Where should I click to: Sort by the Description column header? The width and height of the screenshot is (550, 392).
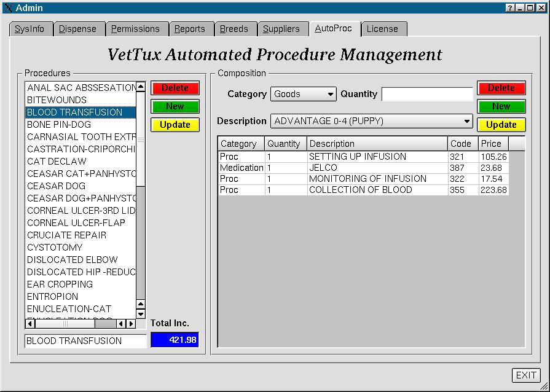tap(377, 144)
